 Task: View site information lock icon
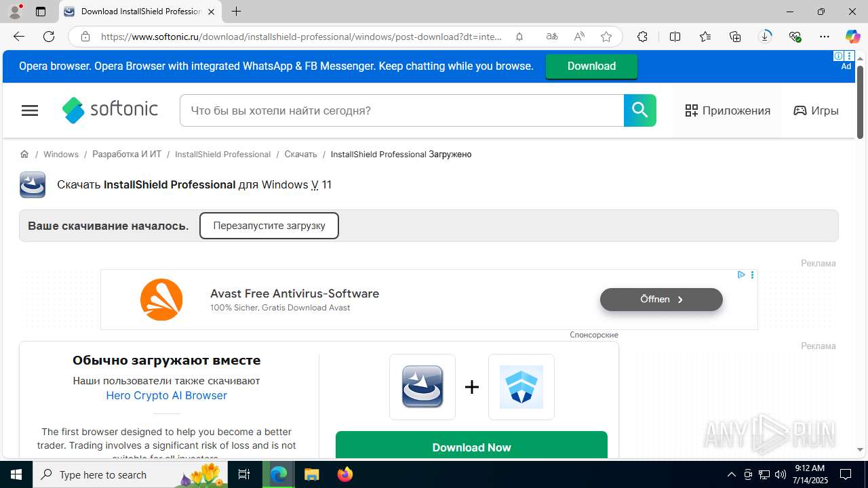(x=85, y=37)
